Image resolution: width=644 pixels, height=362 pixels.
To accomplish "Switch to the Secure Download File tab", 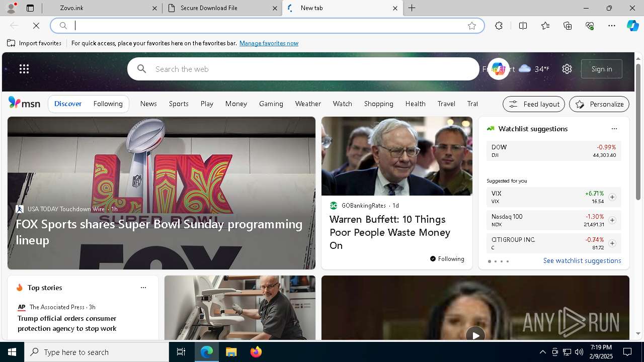I will 221,8.
